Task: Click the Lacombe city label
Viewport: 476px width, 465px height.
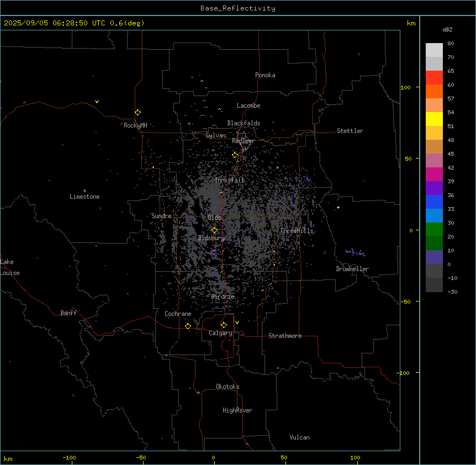Action: click(x=248, y=105)
